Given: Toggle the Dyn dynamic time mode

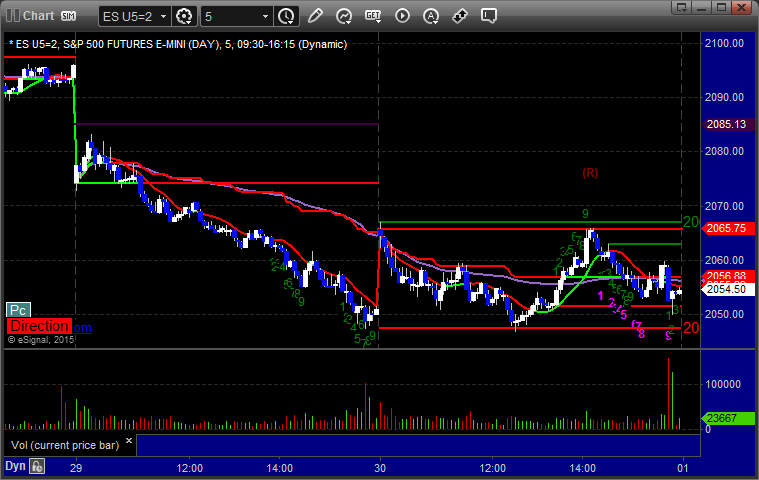Looking at the screenshot, I should [15, 465].
